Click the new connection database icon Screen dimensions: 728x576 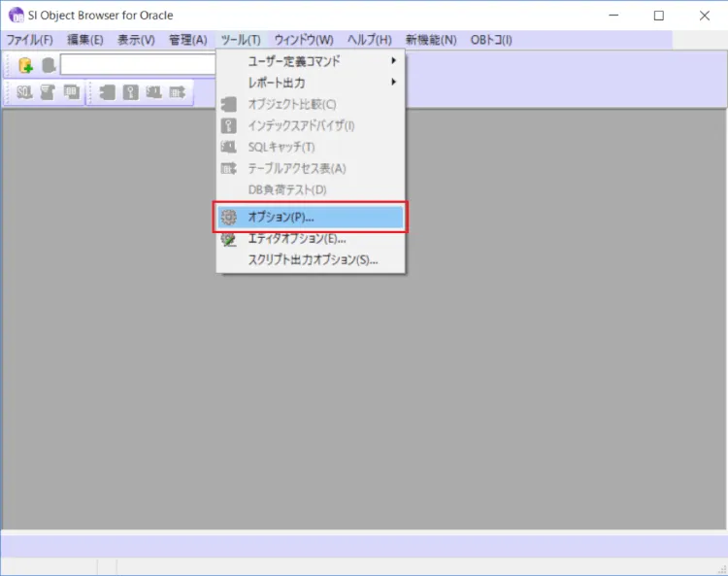tap(25, 65)
